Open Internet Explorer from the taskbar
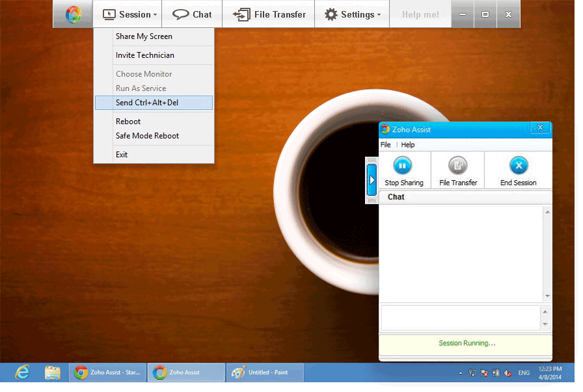 (23, 372)
